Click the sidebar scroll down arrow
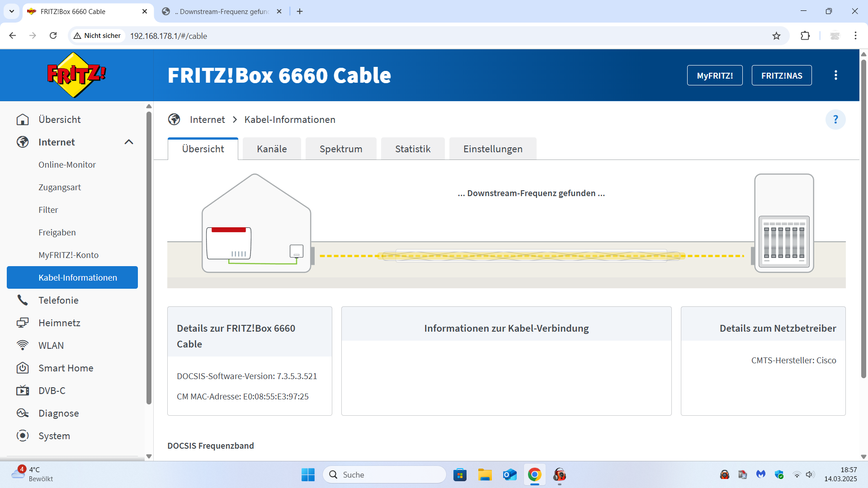The width and height of the screenshot is (868, 488). (149, 456)
